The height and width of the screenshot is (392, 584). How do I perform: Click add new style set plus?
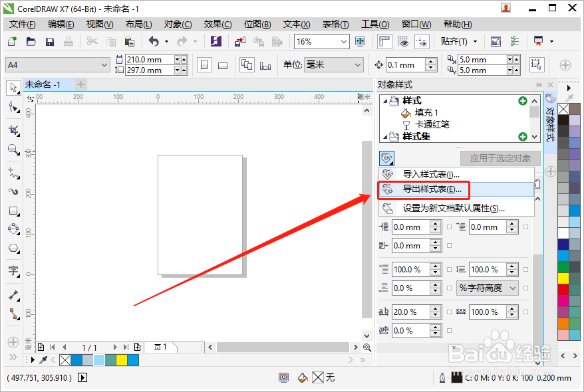523,137
